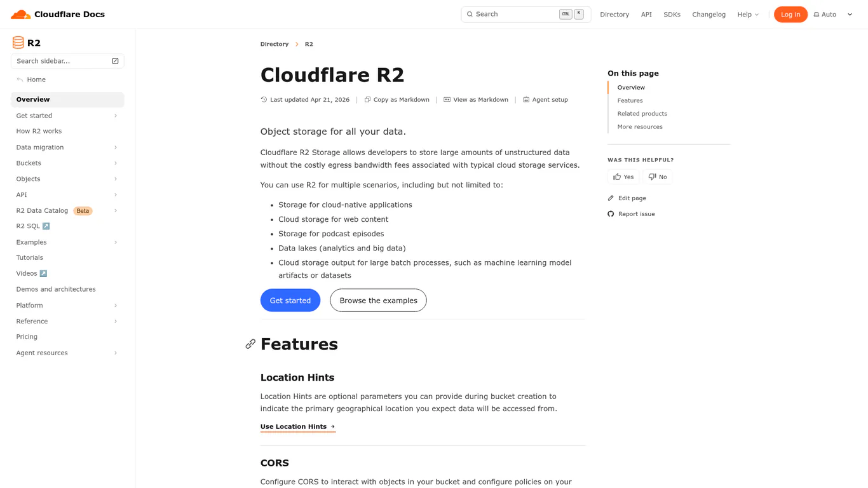Expand the R2 Data Catalog section

(x=116, y=210)
